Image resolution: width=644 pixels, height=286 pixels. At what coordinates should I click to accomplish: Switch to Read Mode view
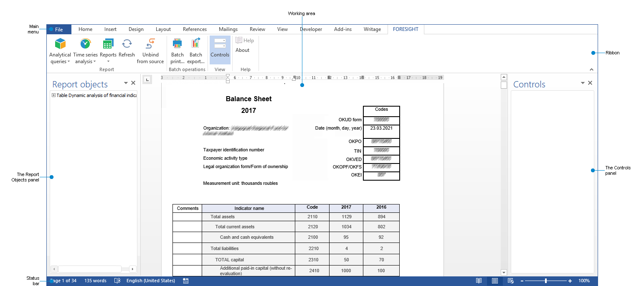(x=479, y=281)
